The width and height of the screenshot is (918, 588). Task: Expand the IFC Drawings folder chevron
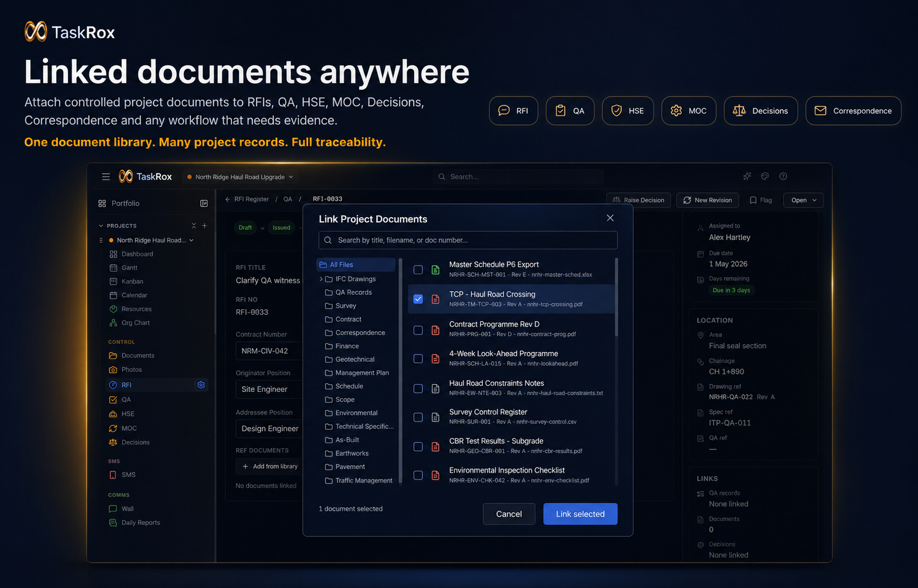[x=321, y=279]
